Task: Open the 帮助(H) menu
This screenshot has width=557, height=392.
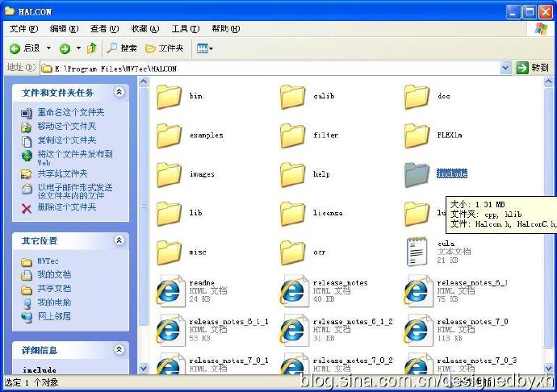Action: click(226, 29)
